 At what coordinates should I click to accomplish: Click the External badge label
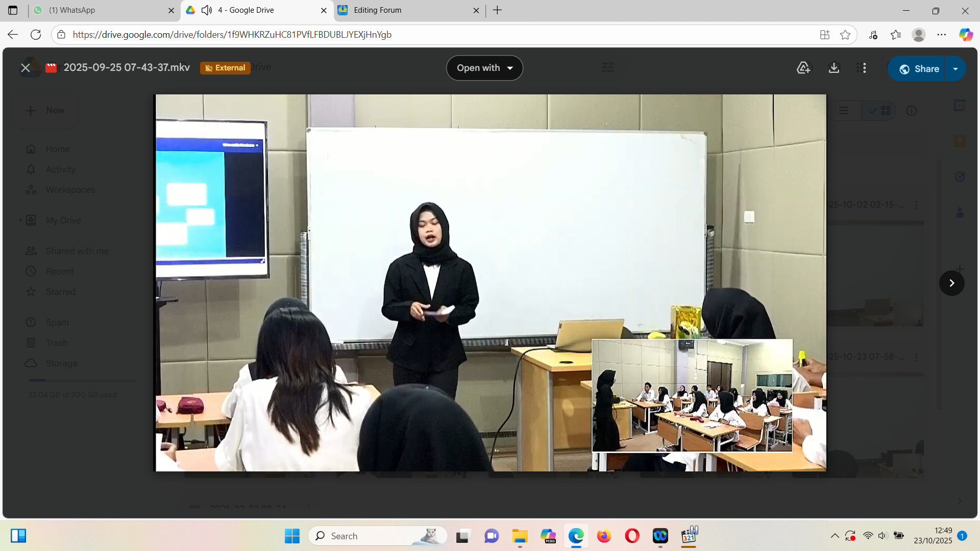coord(225,68)
